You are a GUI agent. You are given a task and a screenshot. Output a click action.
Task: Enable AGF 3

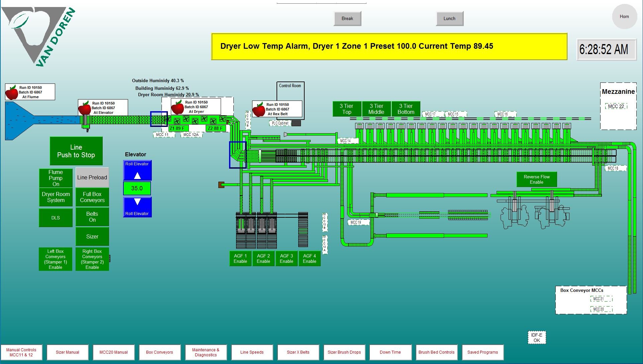[x=287, y=258]
